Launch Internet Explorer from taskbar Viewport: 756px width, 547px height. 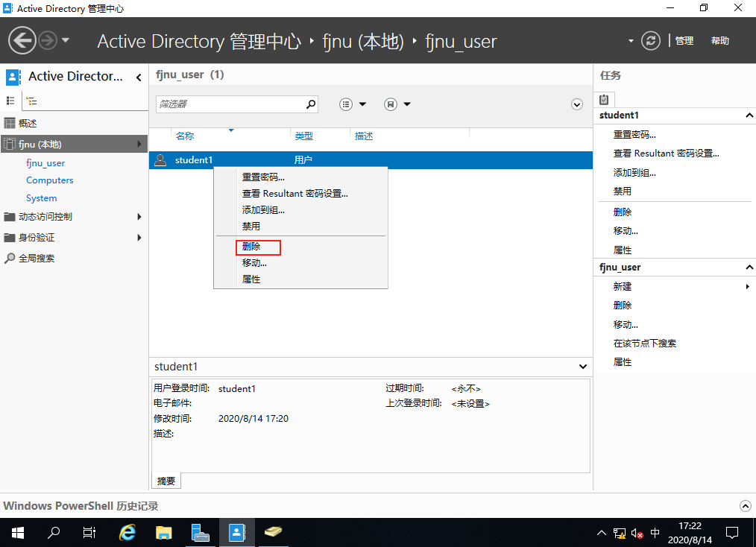[x=127, y=533]
